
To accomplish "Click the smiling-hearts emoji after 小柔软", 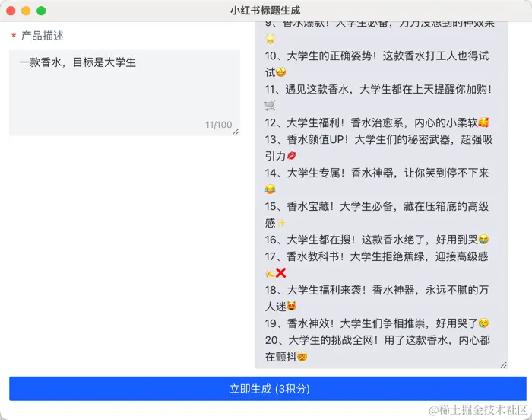I will pyautogui.click(x=483, y=123).
